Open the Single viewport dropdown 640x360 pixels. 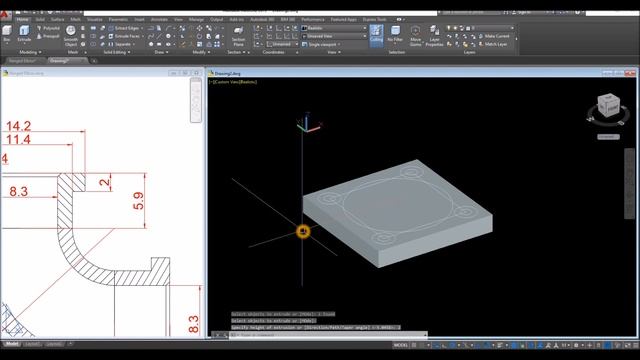[321, 44]
